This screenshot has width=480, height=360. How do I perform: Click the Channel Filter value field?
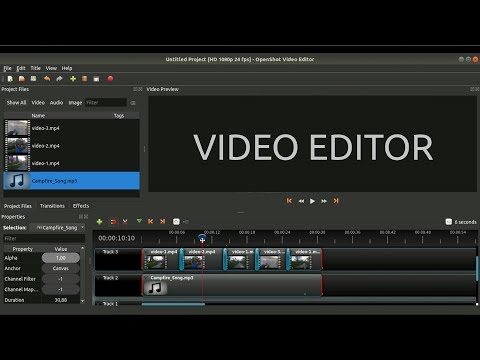point(61,279)
